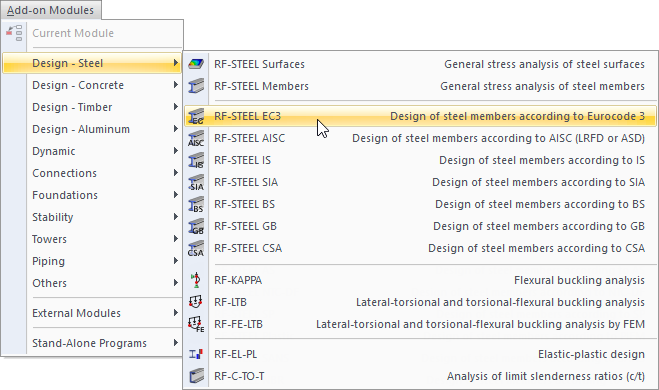This screenshot has height=390, width=659.
Task: Expand the Connections submenu arrow
Action: coord(175,173)
